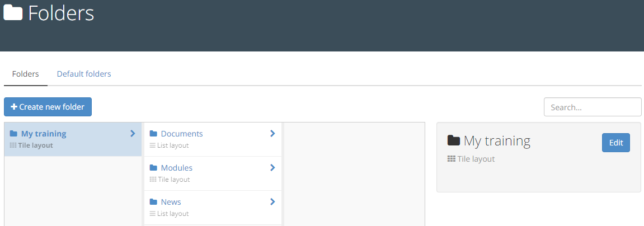
Task: Click the dark folder icon in details panel
Action: 454,141
